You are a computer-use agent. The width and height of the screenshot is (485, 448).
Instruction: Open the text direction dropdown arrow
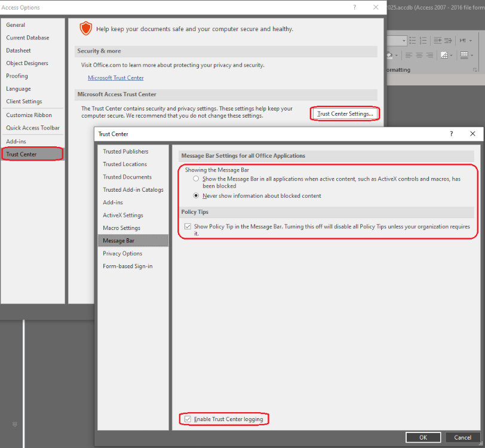coord(471,41)
